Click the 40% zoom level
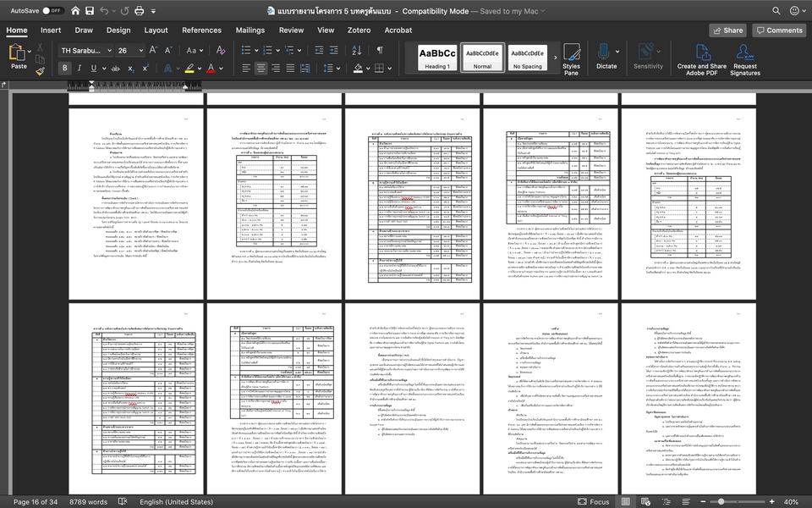The width and height of the screenshot is (812, 508). click(x=790, y=501)
